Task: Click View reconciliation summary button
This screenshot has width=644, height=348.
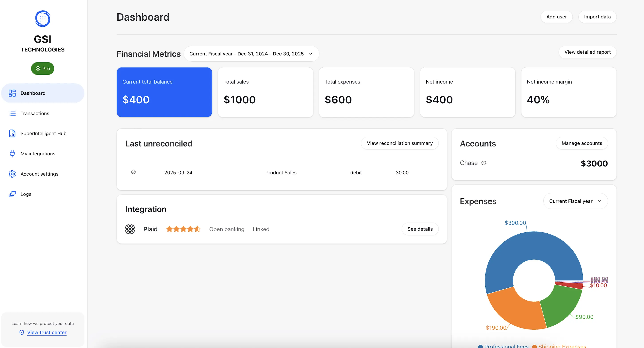Action: coord(400,143)
